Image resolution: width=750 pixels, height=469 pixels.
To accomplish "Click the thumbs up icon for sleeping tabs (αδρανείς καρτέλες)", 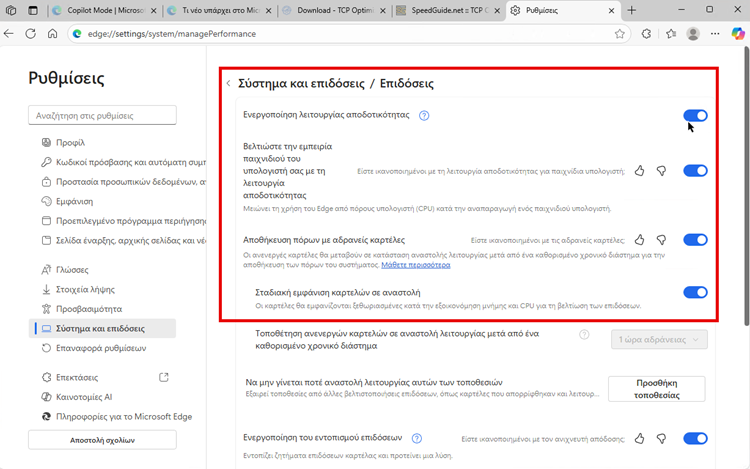I will pyautogui.click(x=640, y=240).
